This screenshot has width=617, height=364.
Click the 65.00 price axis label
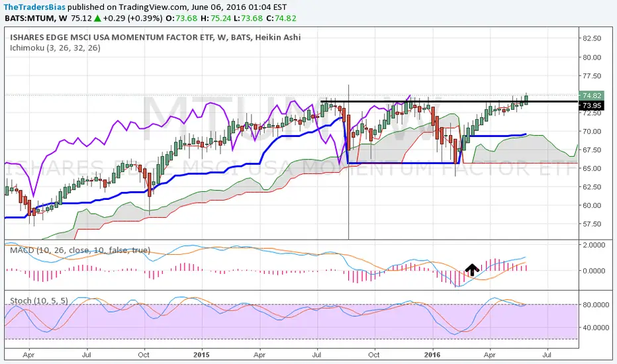pyautogui.click(x=592, y=168)
